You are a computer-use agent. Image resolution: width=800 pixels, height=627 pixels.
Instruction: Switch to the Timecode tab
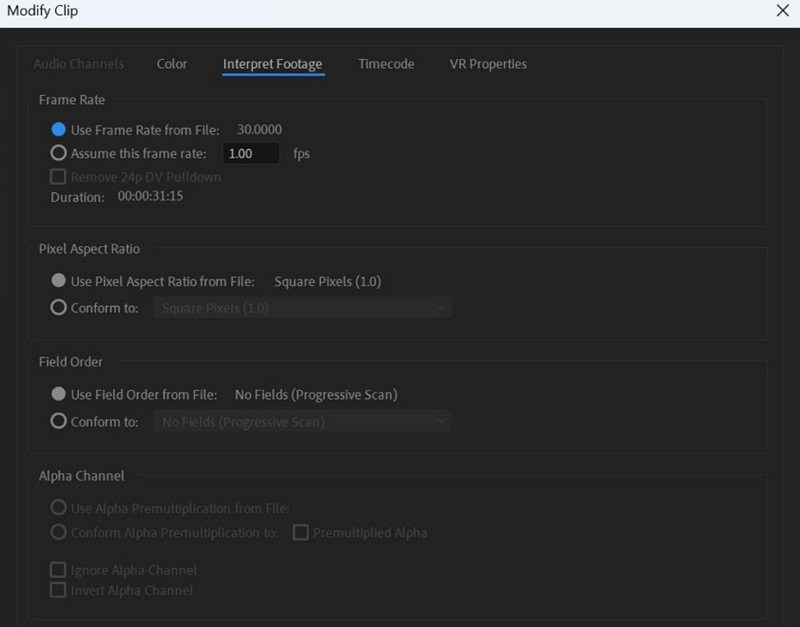(386, 64)
